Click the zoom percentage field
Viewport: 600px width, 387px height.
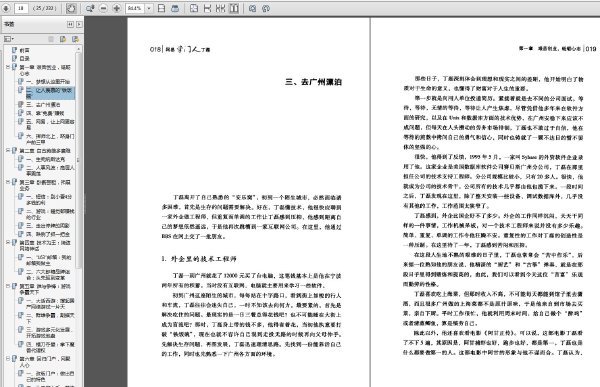(x=135, y=8)
